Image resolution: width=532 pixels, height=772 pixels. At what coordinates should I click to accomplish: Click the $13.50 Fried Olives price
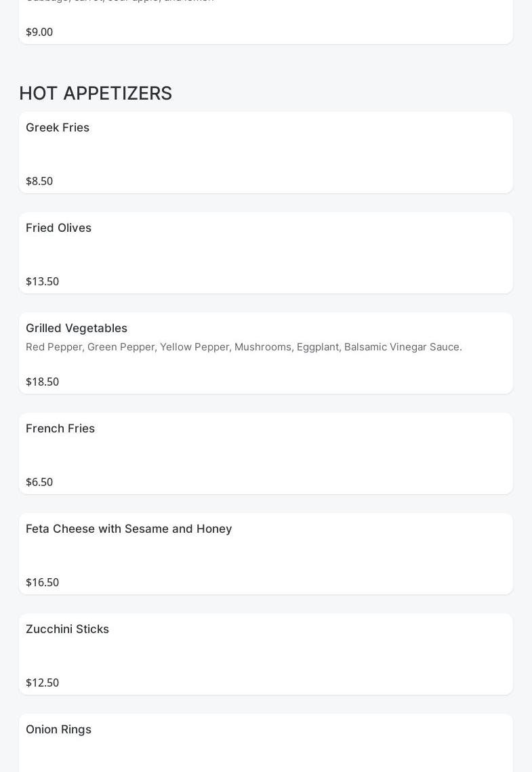click(x=42, y=281)
